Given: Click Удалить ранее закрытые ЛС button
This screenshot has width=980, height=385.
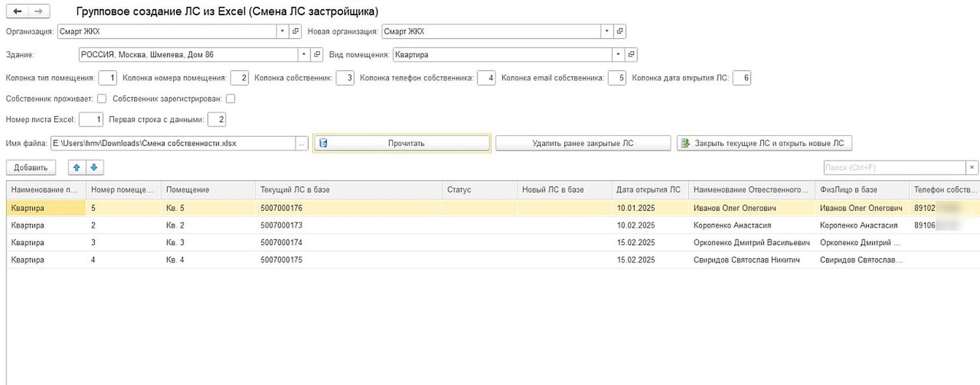Looking at the screenshot, I should 583,144.
